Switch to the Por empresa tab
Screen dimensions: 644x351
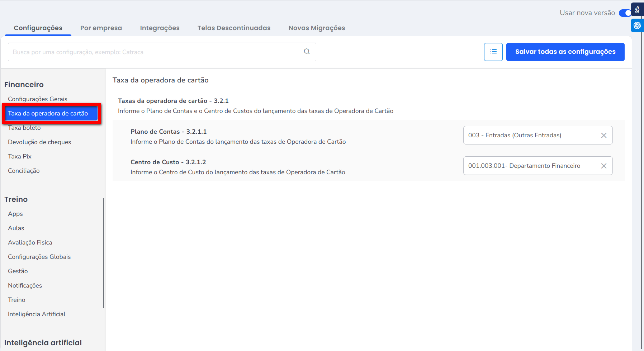pyautogui.click(x=101, y=28)
